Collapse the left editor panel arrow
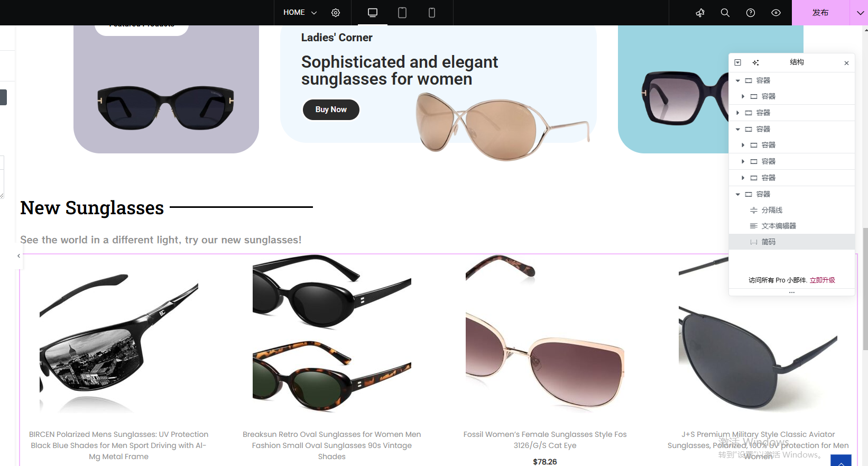The height and width of the screenshot is (466, 868). [x=19, y=256]
